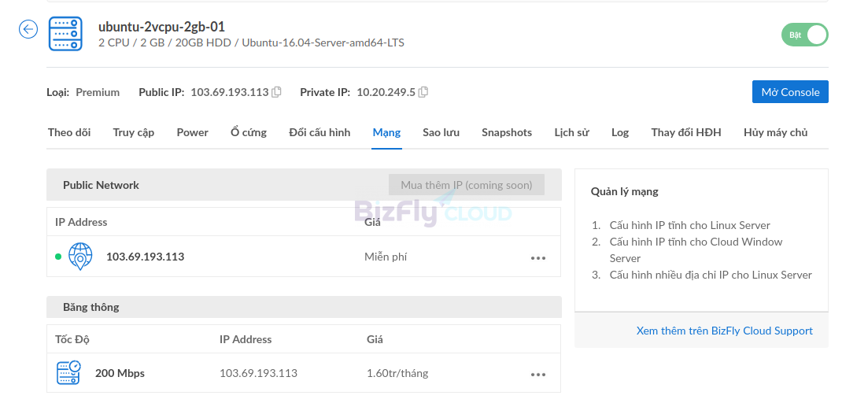This screenshot has height=414, width=868.
Task: Click the globe location icon for 103.69.193.113
Action: point(80,257)
